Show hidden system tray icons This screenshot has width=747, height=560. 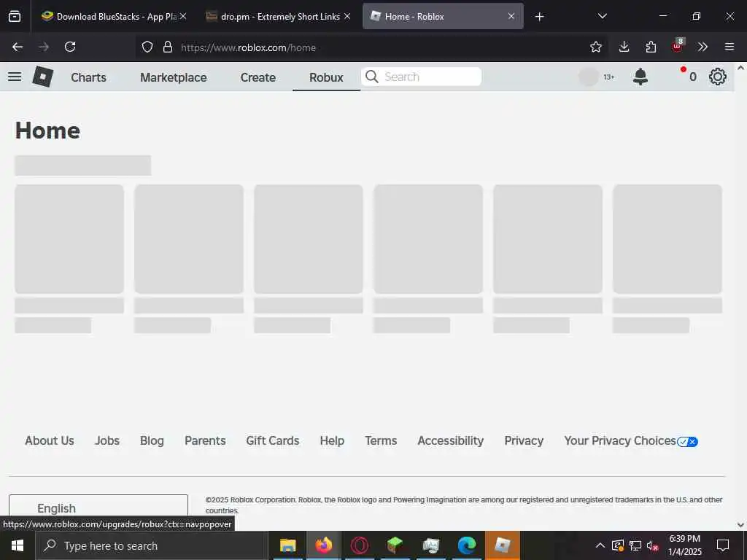point(600,545)
